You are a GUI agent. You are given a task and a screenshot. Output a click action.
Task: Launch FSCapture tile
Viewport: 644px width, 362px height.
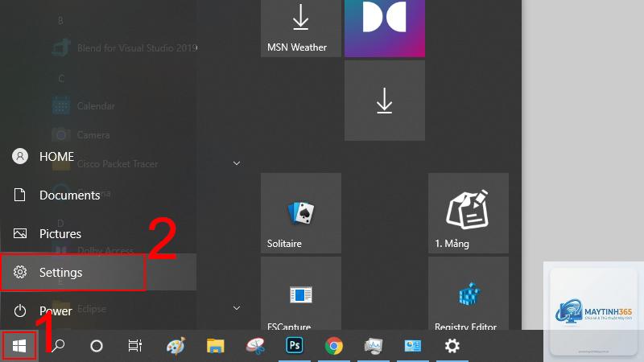(x=300, y=294)
